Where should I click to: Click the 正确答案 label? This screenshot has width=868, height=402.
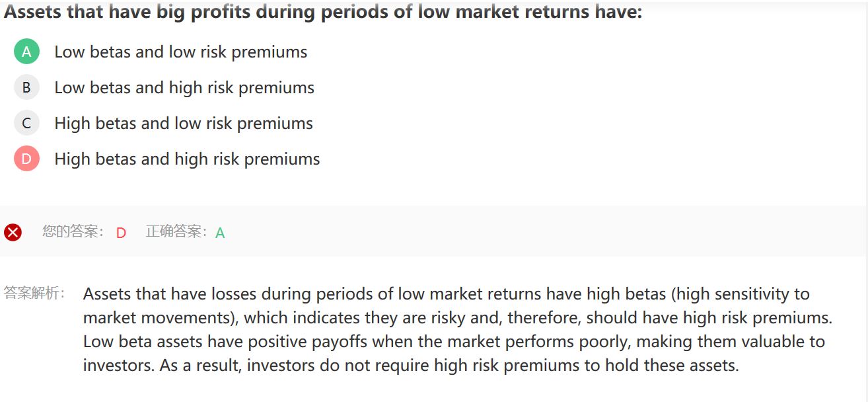click(177, 231)
